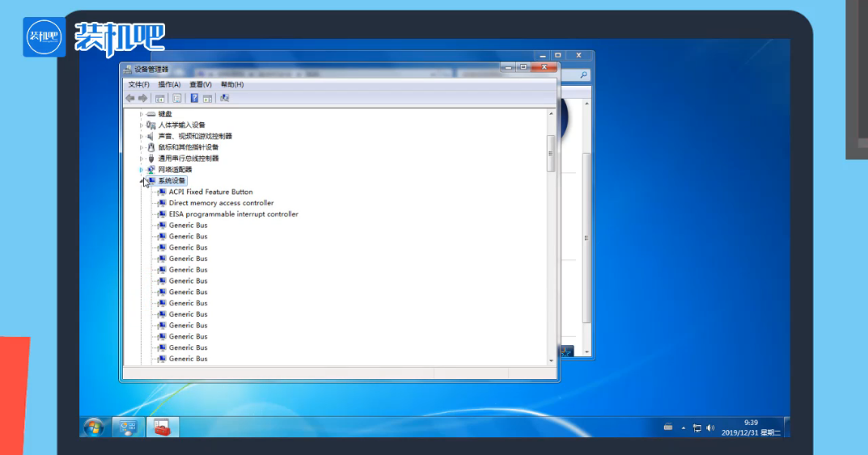
Task: Select the 系统设备 category label
Action: [171, 180]
